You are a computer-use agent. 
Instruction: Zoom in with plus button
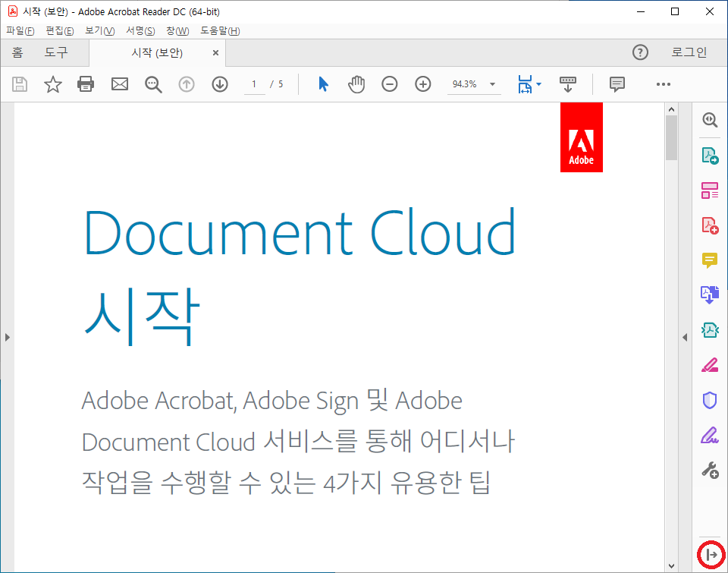423,84
